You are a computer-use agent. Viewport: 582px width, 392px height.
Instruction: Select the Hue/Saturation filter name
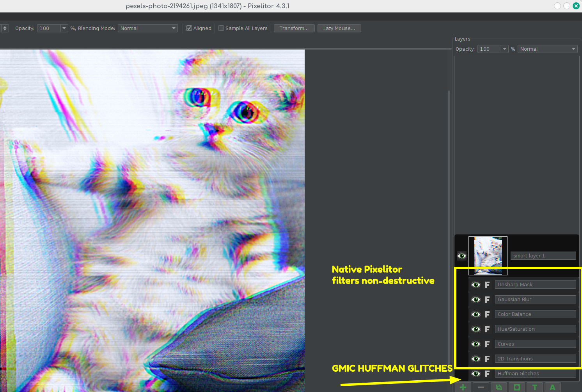[x=536, y=329]
